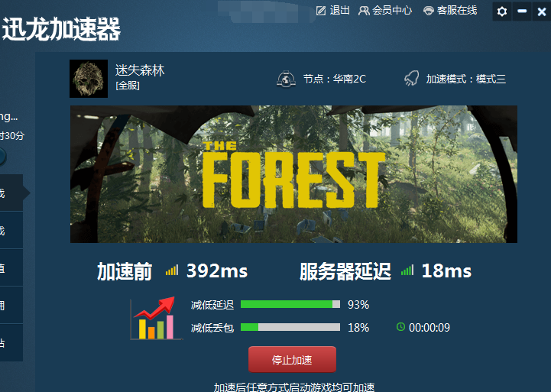551x392 pixels.
Task: Click the headset icon beside 客服在线
Action: (429, 11)
